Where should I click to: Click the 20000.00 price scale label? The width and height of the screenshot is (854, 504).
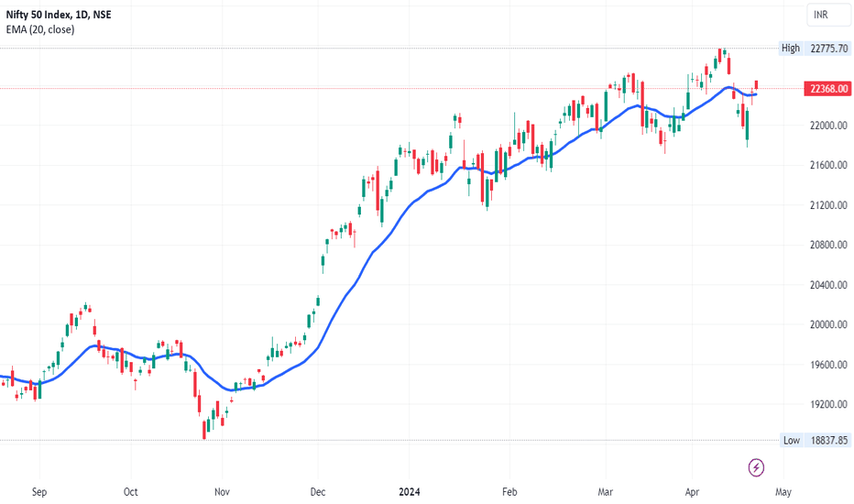[x=828, y=324]
